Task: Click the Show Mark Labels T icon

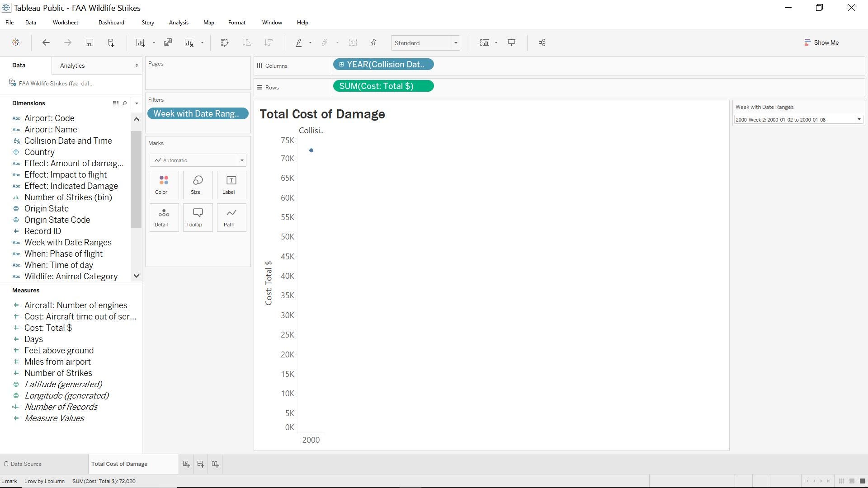Action: 353,42
